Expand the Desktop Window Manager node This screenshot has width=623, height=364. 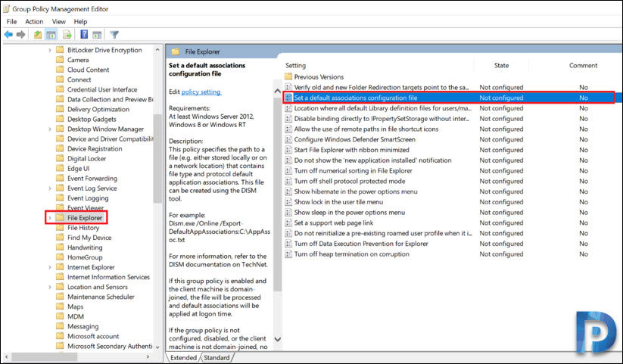[50, 129]
